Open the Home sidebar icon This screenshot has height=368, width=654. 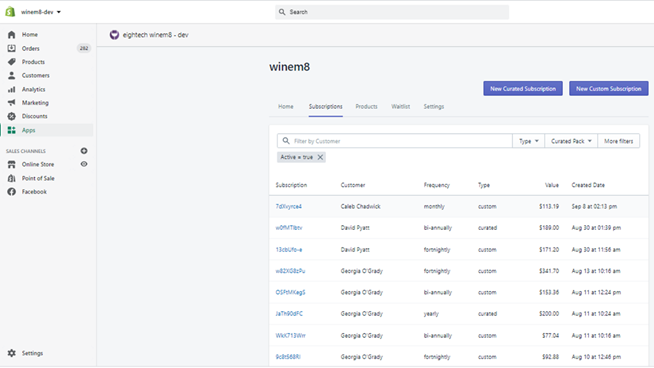pyautogui.click(x=12, y=35)
